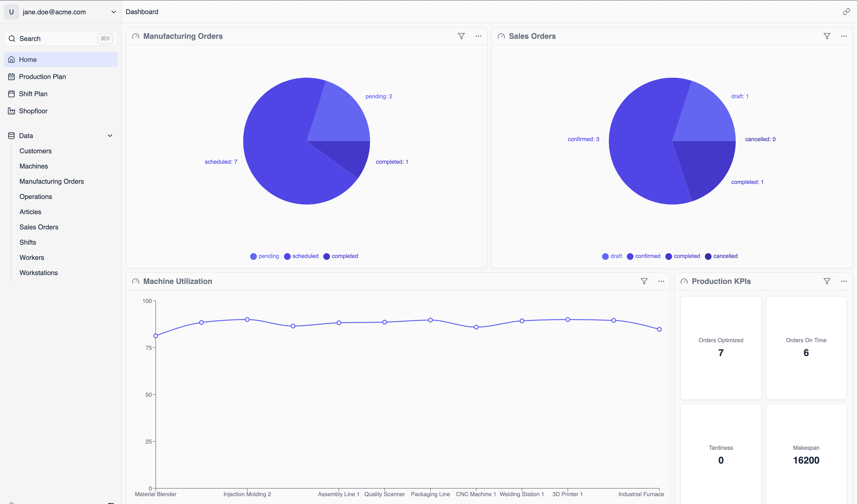Open the Customers data page
Viewport: 857px width, 504px height.
[35, 151]
